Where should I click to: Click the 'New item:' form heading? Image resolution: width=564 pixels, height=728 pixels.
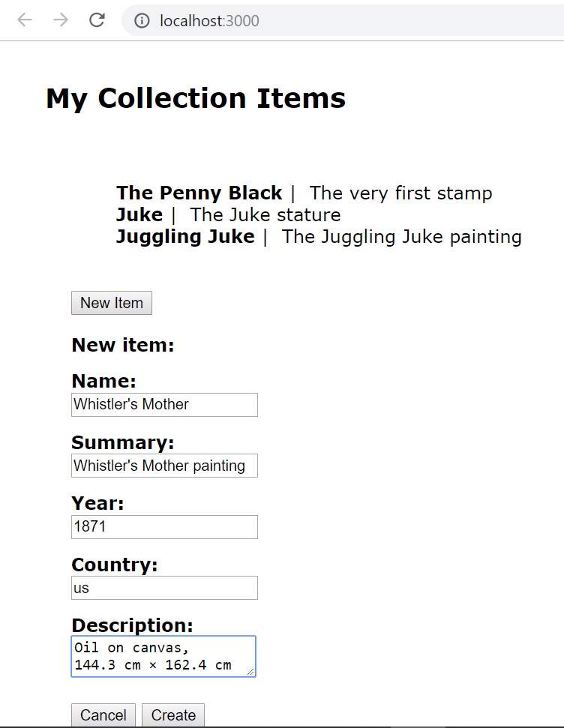click(x=122, y=346)
